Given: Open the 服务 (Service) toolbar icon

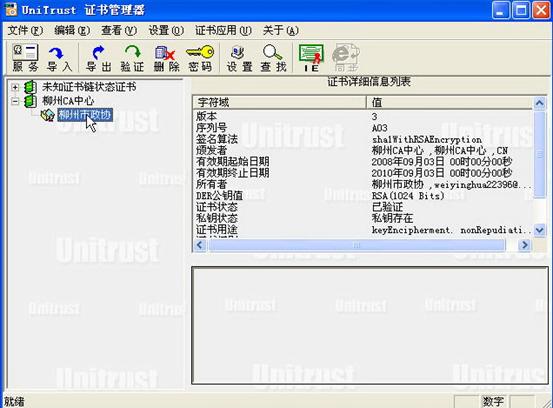Looking at the screenshot, I should pyautogui.click(x=25, y=58).
